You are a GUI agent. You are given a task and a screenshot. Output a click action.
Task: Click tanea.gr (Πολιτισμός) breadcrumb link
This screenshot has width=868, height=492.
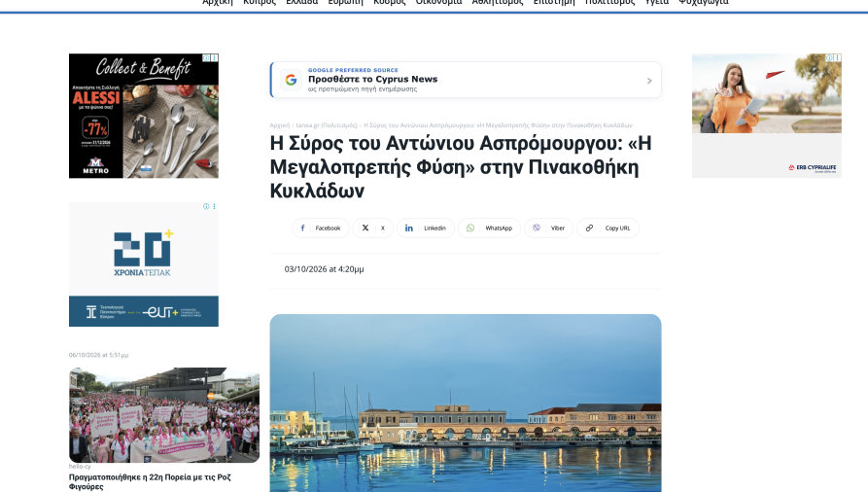click(x=327, y=125)
